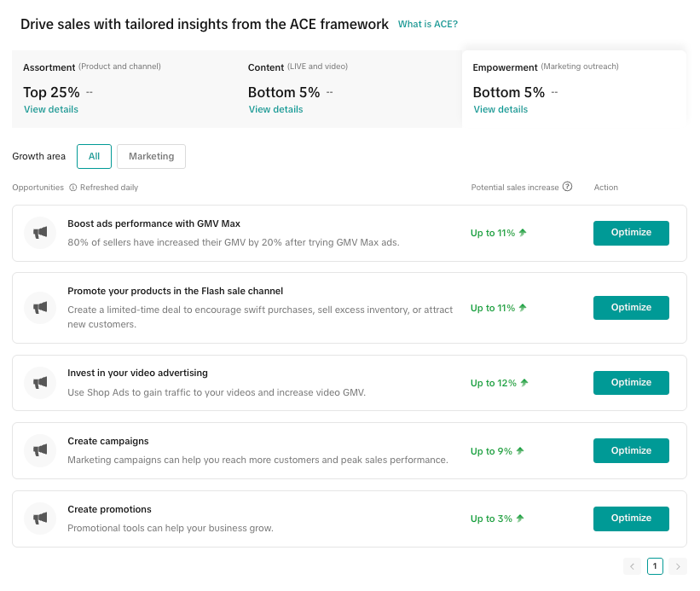Go to previous page arrow
Viewport: 700px width, 591px height.
pos(632,566)
